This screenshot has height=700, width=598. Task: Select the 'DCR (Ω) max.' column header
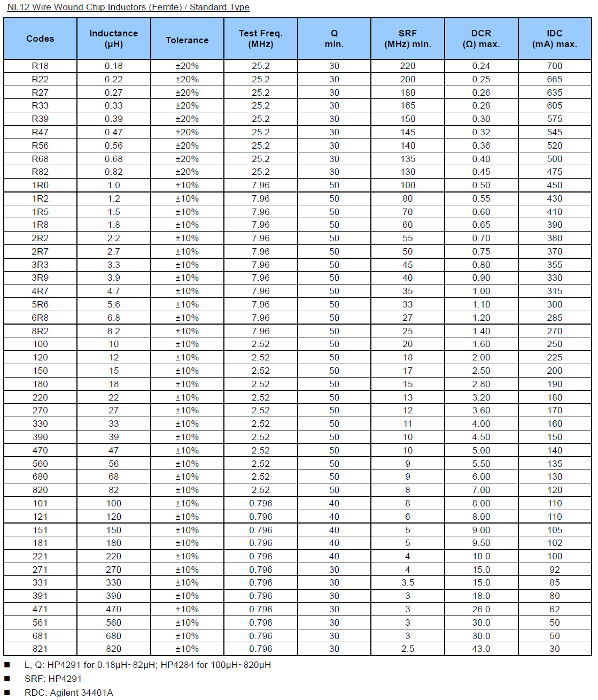click(481, 39)
